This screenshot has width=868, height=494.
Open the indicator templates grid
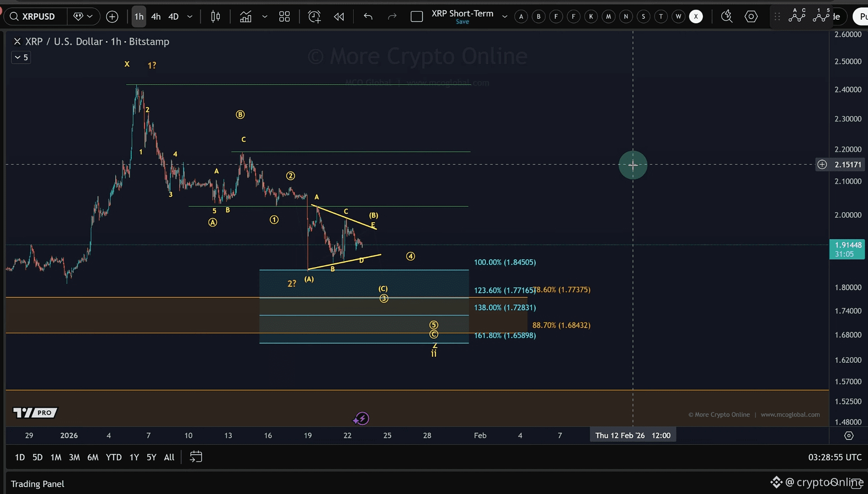[284, 17]
